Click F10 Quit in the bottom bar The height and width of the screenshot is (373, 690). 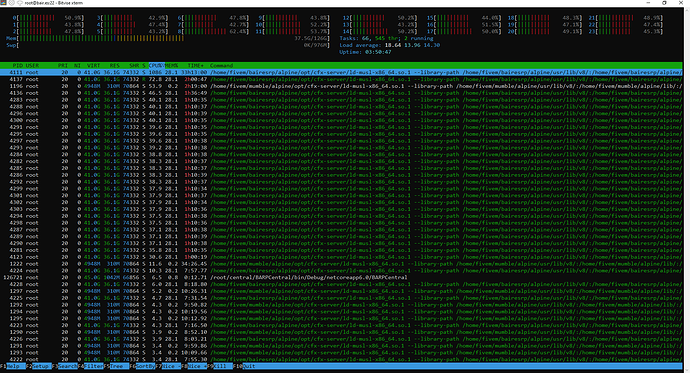[x=245, y=366]
